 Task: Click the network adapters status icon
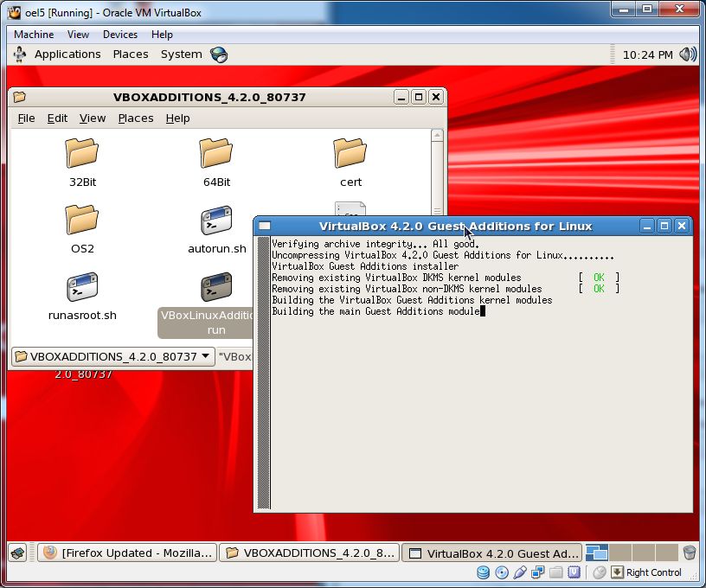[x=537, y=572]
